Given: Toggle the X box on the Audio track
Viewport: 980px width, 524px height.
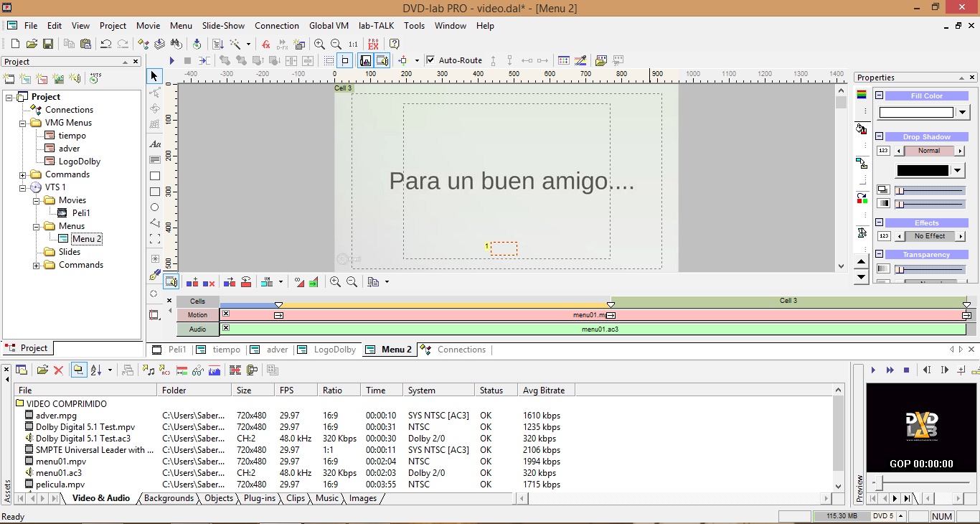Looking at the screenshot, I should click(226, 328).
